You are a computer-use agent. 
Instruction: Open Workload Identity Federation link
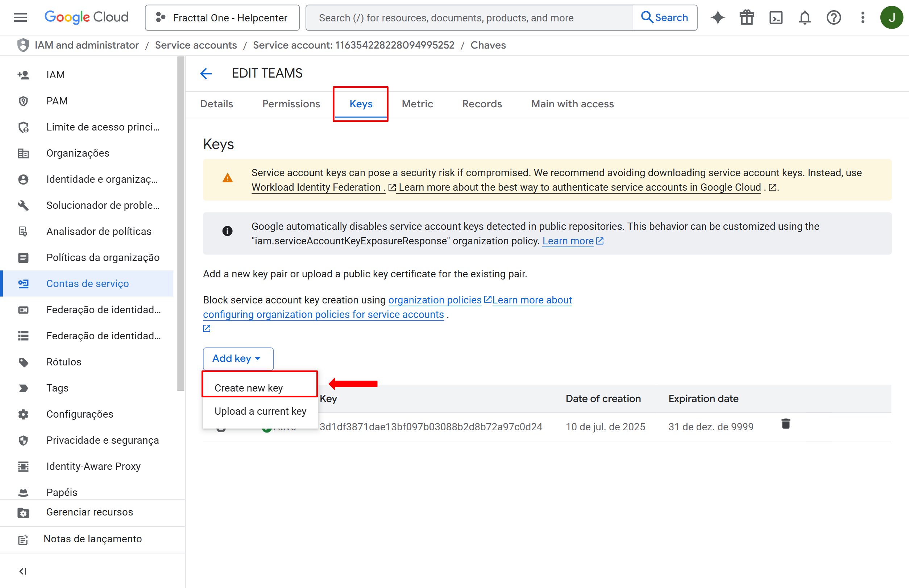pyautogui.click(x=316, y=187)
